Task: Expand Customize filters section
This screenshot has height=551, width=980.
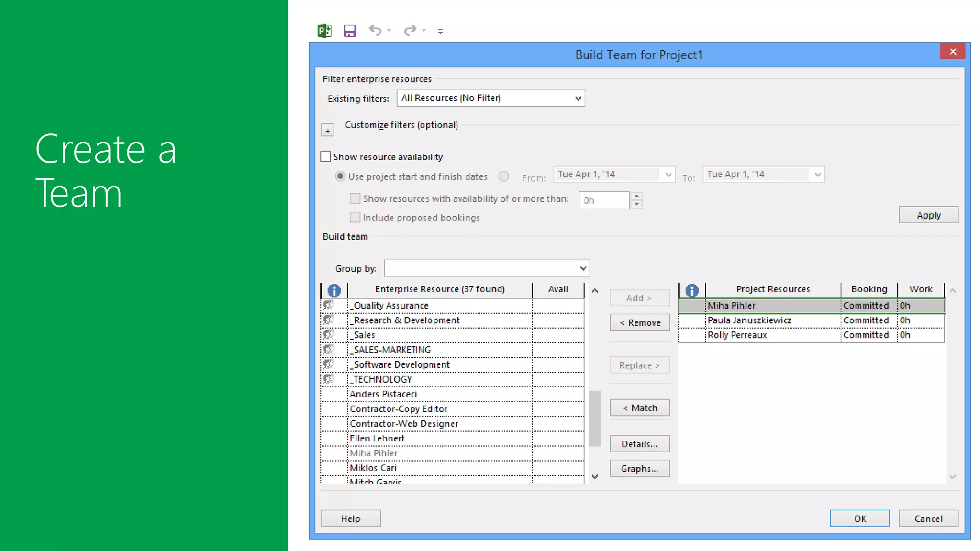Action: click(328, 130)
